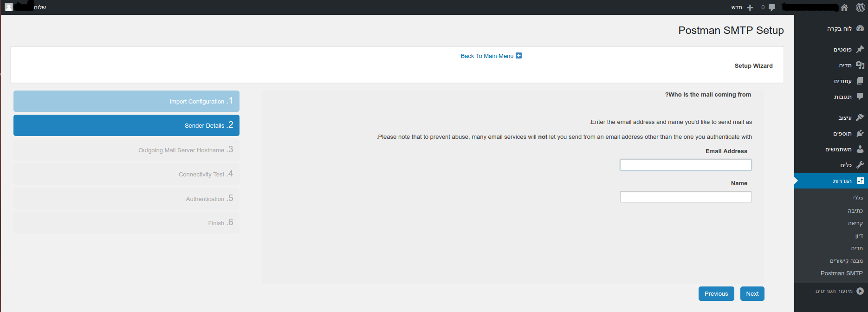Image resolution: width=868 pixels, height=312 pixels.
Task: Click the Next button
Action: pyautogui.click(x=752, y=294)
